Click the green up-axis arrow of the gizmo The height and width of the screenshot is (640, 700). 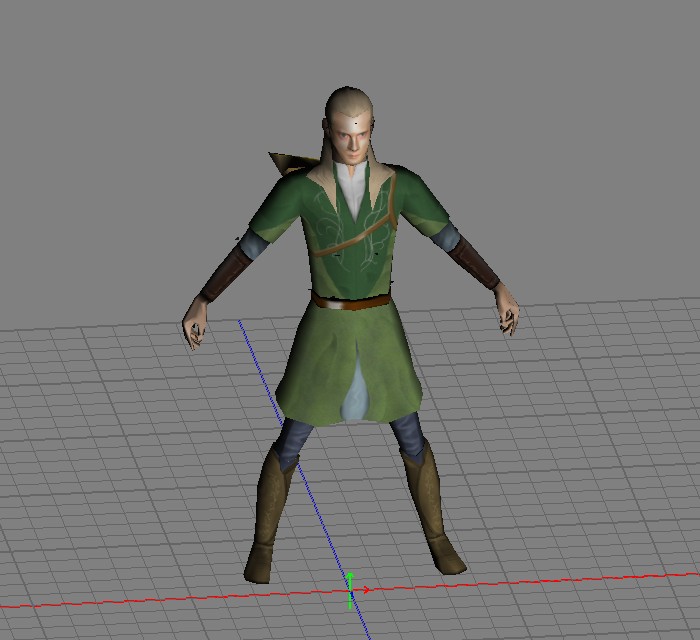(x=350, y=590)
